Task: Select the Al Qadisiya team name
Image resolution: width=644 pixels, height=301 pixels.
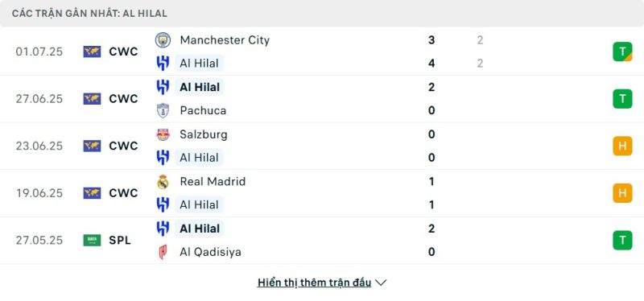Action: [x=210, y=252]
